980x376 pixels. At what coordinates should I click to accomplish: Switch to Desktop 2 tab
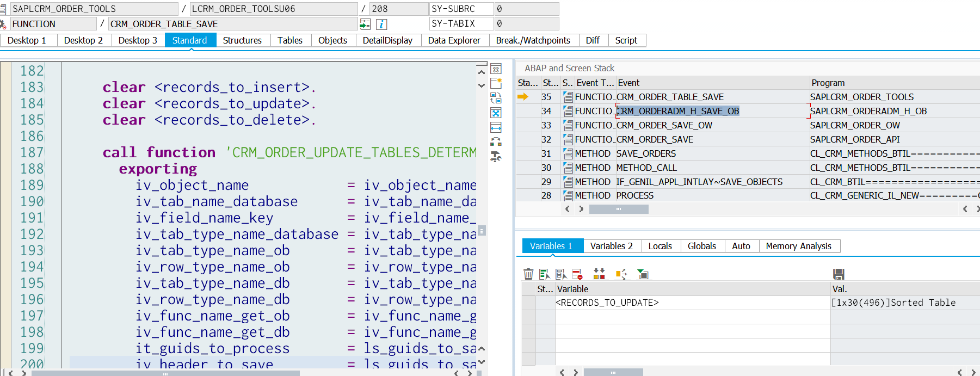pos(83,40)
